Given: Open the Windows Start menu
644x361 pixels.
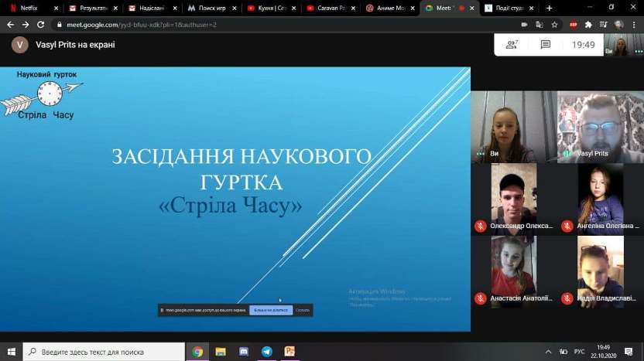Looking at the screenshot, I should (11, 351).
